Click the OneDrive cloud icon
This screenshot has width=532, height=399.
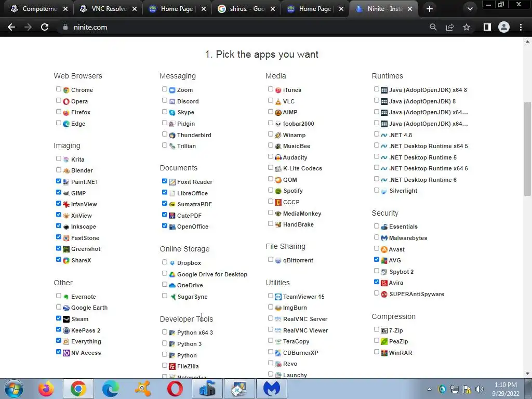(x=172, y=285)
